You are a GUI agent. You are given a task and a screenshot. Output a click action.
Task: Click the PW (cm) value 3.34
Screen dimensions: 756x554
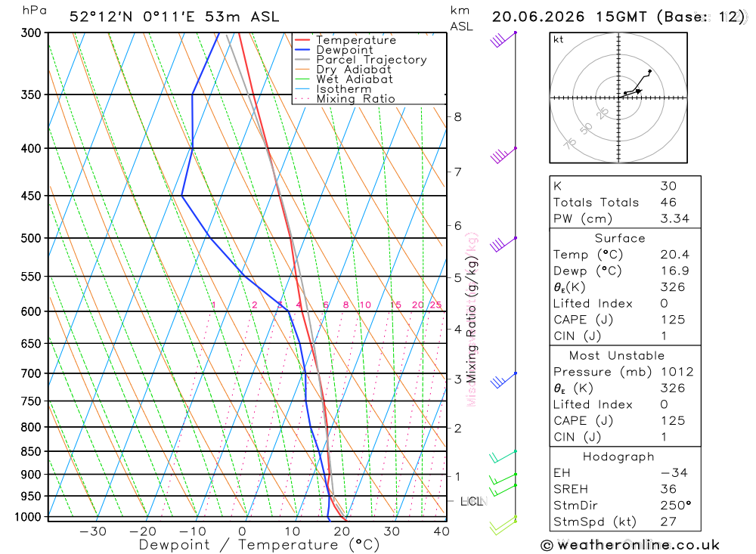(674, 219)
